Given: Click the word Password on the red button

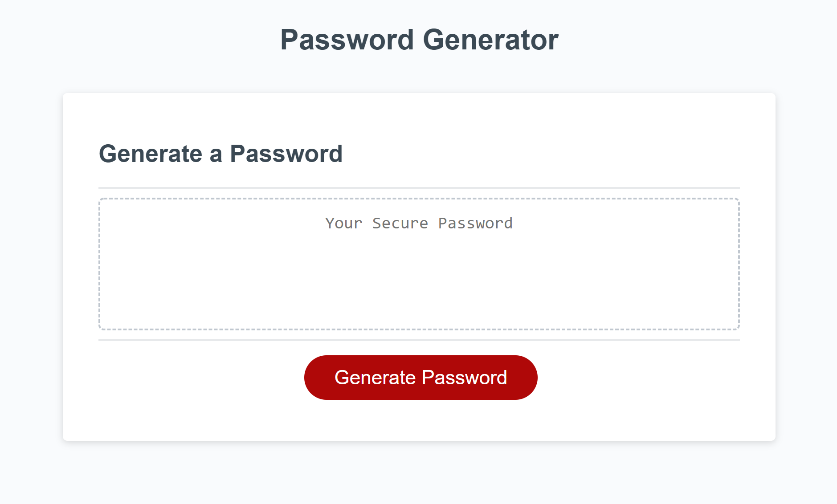Looking at the screenshot, I should pos(464,378).
